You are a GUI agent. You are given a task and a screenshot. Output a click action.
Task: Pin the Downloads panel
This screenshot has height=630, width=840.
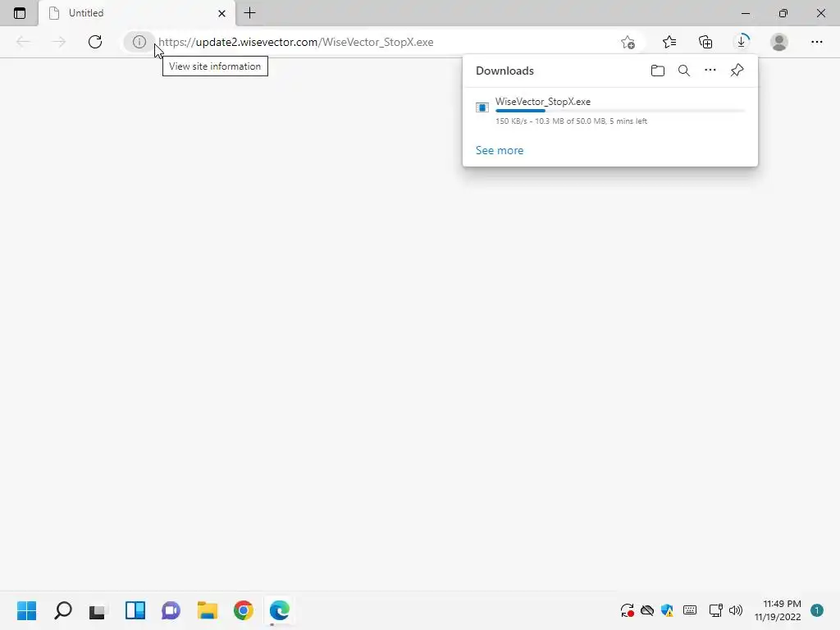[x=737, y=71]
